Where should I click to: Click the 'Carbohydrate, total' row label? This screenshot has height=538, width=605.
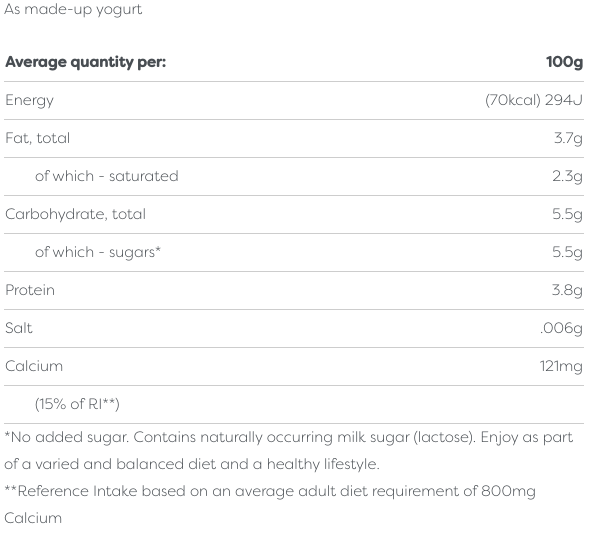point(76,214)
